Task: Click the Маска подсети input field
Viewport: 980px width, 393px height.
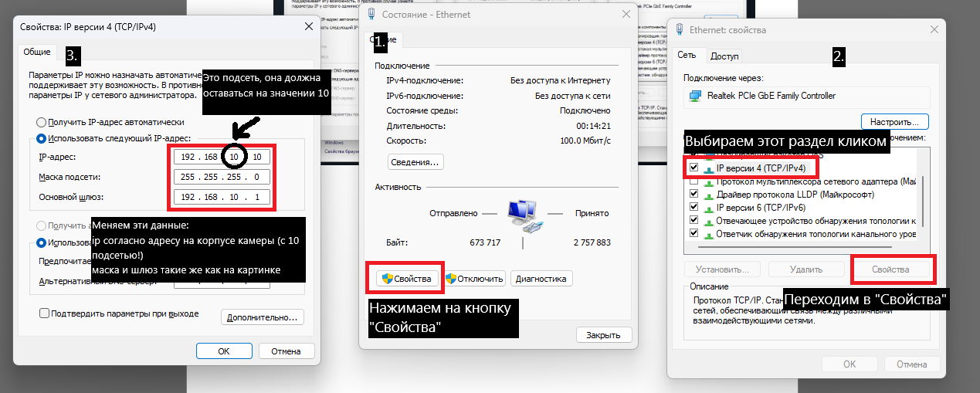Action: coord(222,177)
